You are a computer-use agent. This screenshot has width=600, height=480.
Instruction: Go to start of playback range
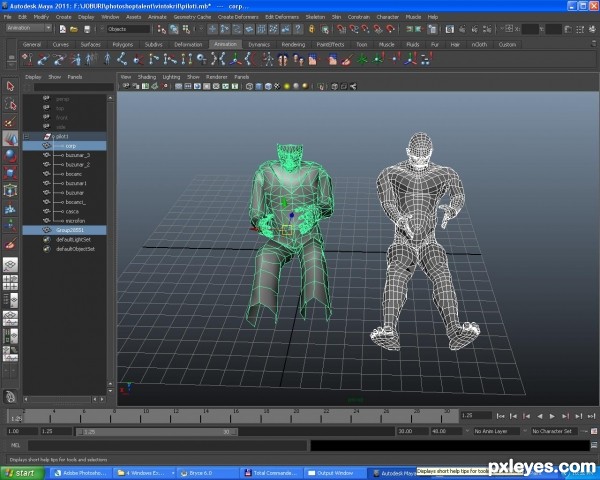point(500,416)
